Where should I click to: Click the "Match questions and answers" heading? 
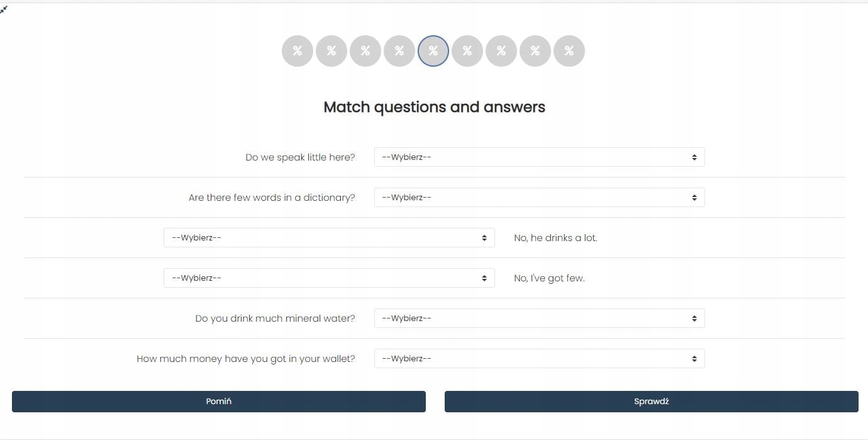click(x=434, y=107)
